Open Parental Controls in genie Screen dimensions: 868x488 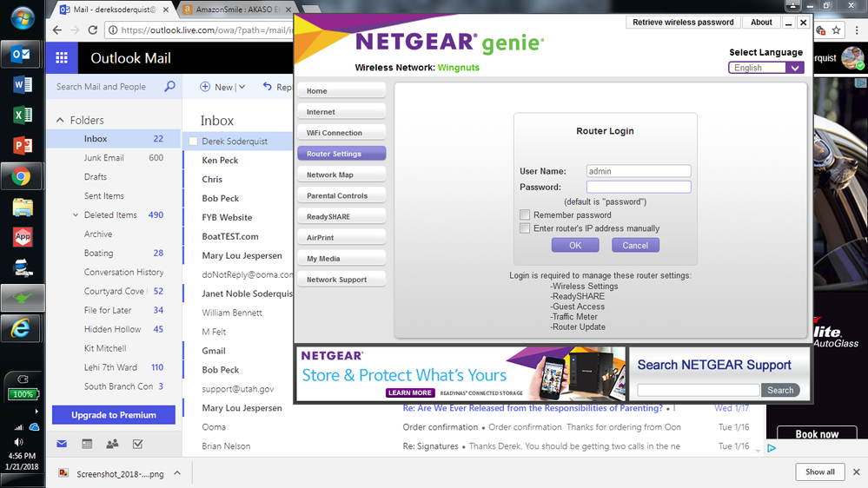pos(341,196)
